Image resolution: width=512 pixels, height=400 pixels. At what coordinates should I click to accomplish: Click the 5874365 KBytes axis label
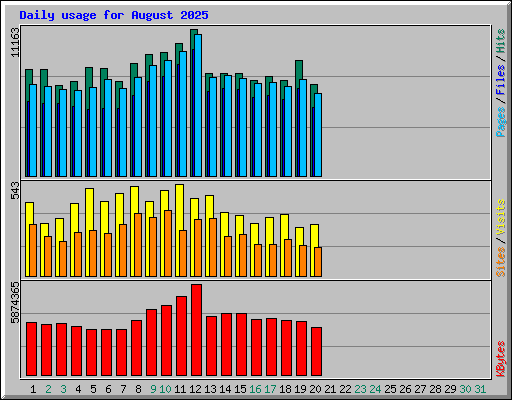pos(15,302)
